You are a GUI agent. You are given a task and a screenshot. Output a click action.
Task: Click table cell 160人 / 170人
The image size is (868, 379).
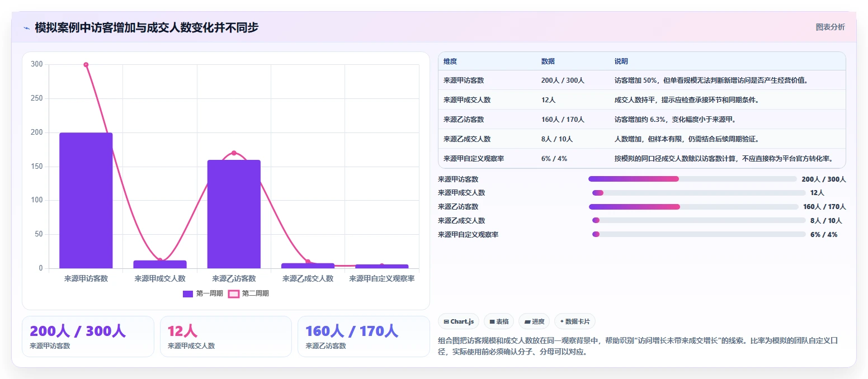[x=563, y=120]
